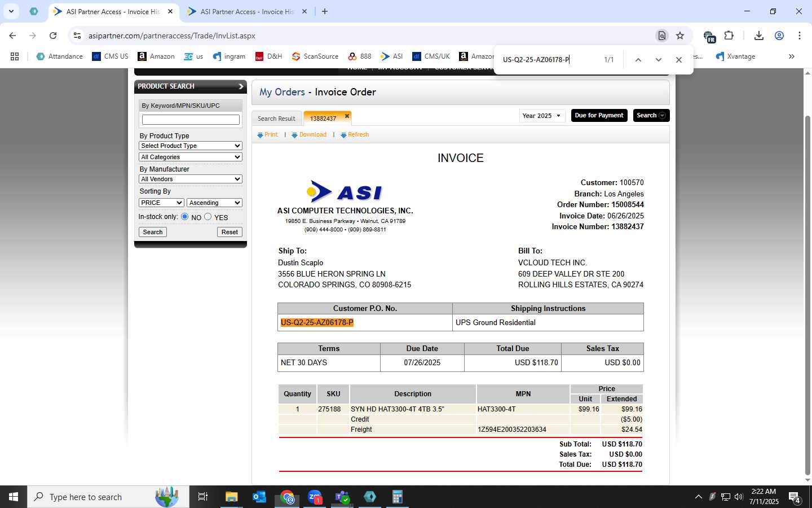Click the My Orders heading link
812x508 pixels.
pyautogui.click(x=282, y=92)
